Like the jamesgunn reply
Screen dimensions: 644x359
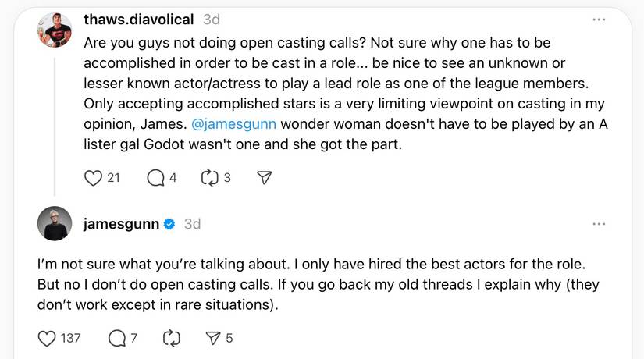[48, 338]
